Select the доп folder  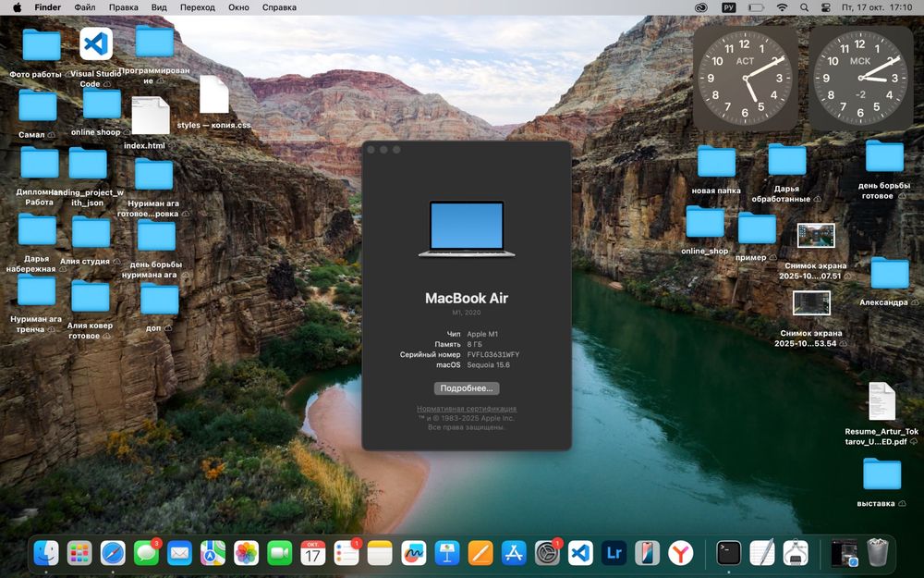coord(160,301)
